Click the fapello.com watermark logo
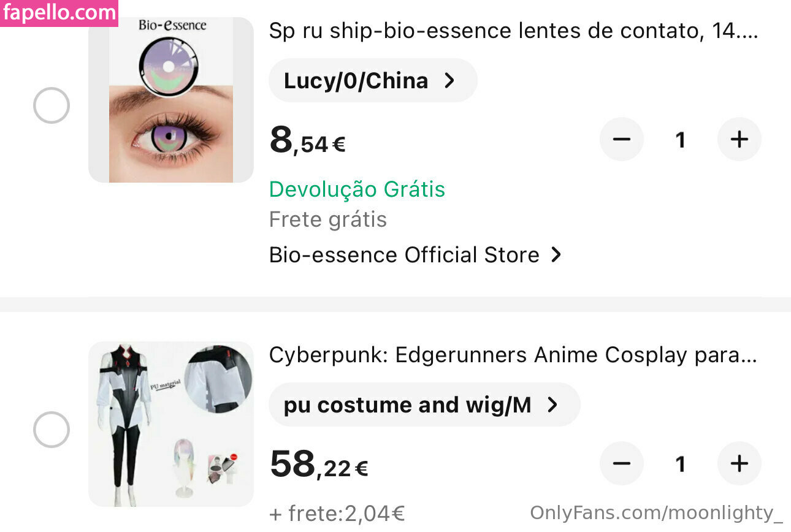 click(59, 13)
